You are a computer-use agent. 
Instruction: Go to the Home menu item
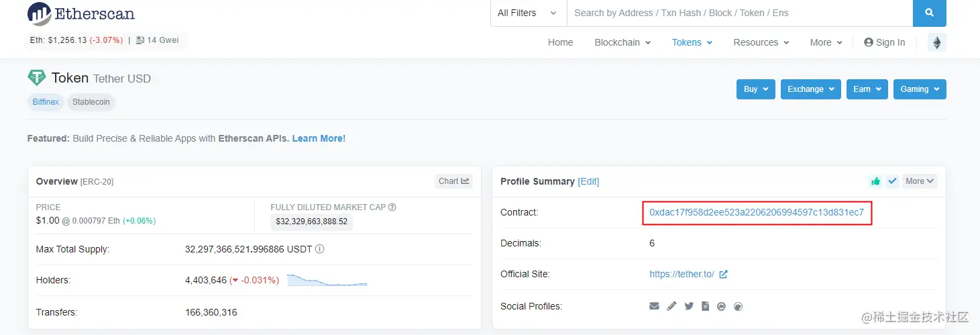coord(561,42)
